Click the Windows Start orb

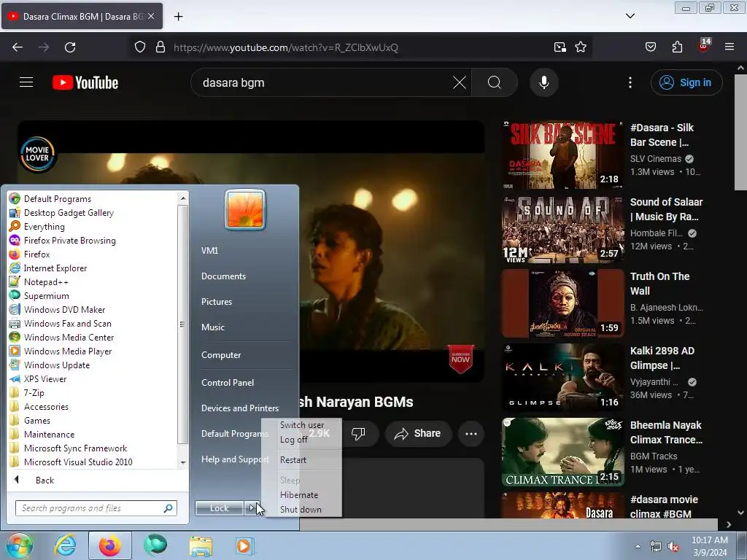pyautogui.click(x=19, y=545)
